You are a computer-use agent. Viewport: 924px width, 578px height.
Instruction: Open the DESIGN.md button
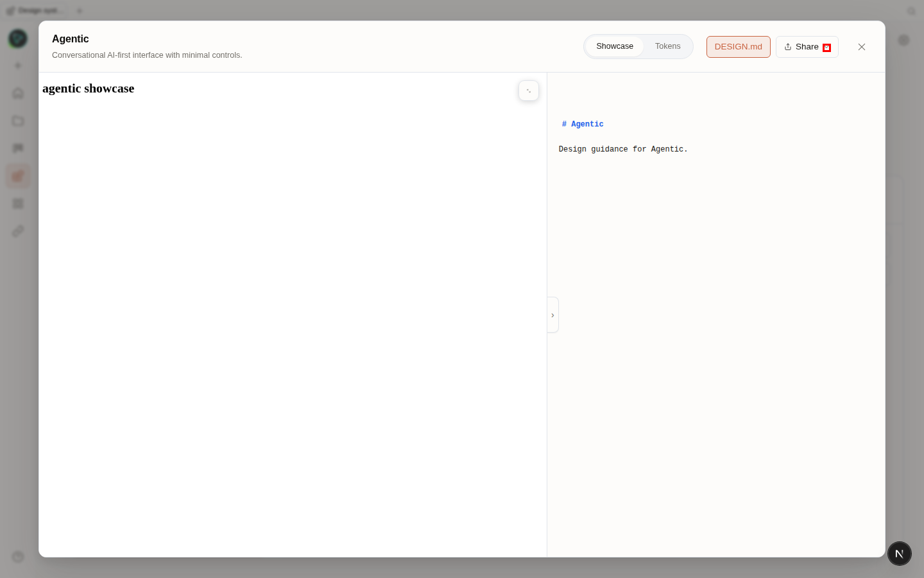pyautogui.click(x=739, y=47)
